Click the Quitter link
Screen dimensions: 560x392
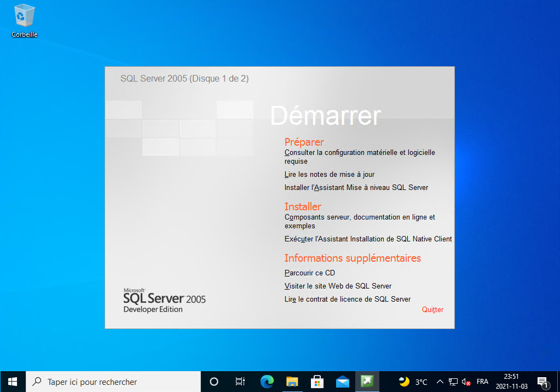click(x=432, y=309)
